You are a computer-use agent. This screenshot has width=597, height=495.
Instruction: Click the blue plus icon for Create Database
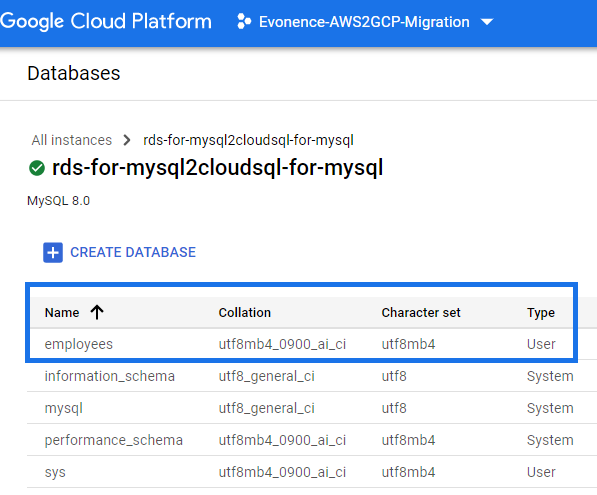point(53,252)
